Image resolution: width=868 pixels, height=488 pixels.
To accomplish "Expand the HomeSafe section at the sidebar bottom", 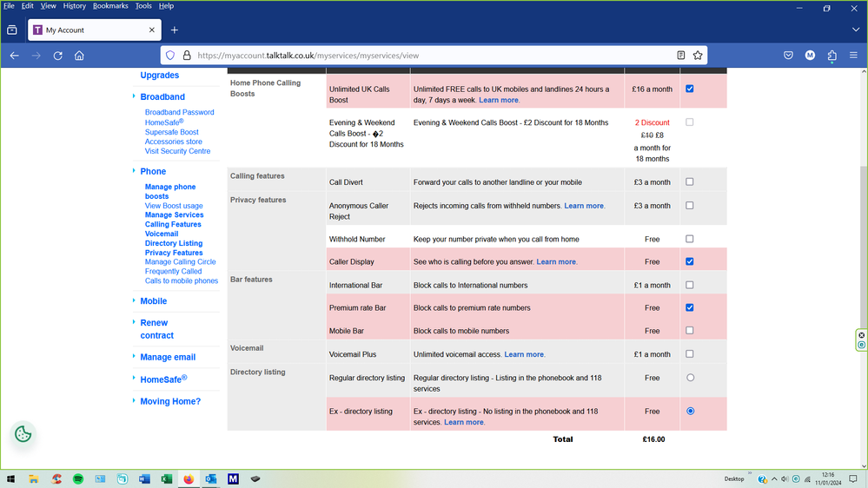I will click(163, 379).
